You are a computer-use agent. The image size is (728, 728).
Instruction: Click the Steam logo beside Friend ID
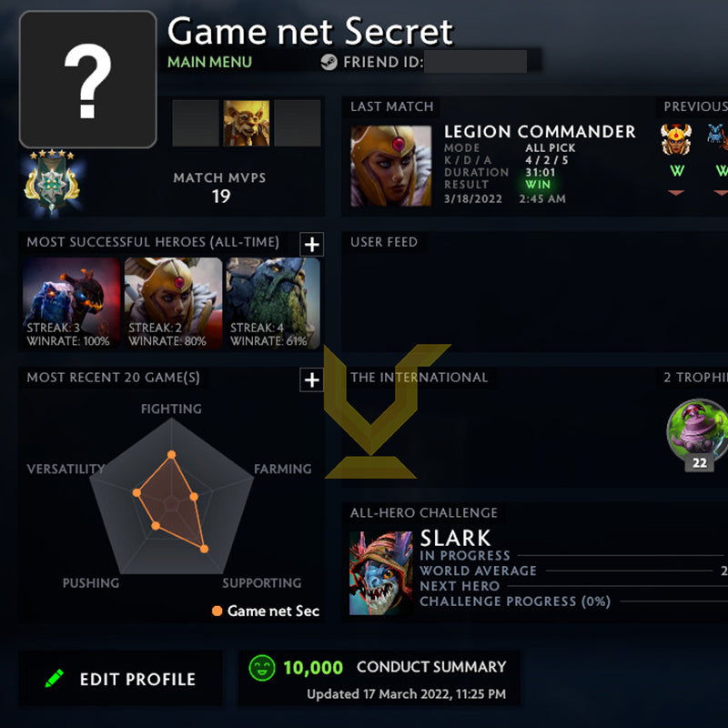pos(329,62)
